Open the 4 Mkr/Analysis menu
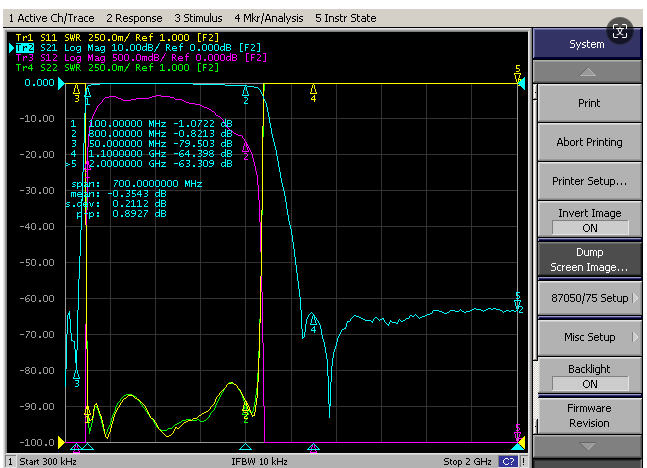 (269, 18)
